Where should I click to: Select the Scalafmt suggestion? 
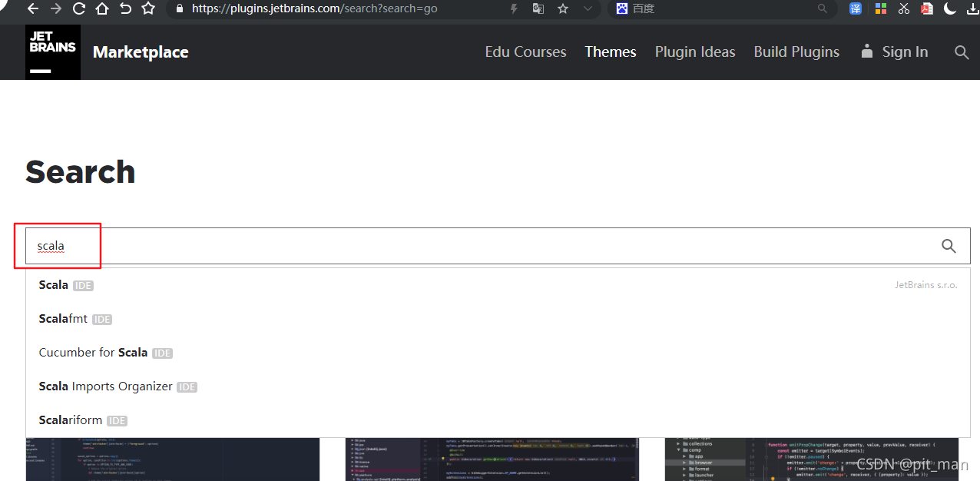click(498, 319)
